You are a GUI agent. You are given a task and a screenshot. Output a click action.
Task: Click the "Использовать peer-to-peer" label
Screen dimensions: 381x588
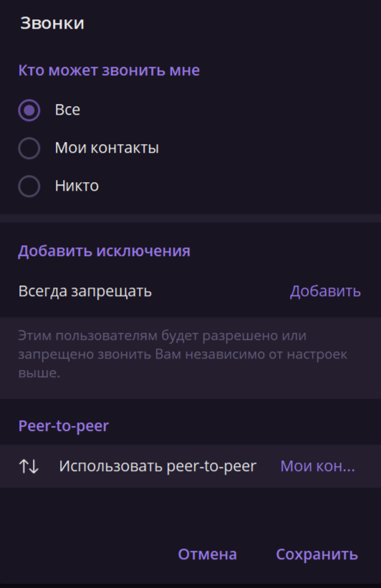158,466
